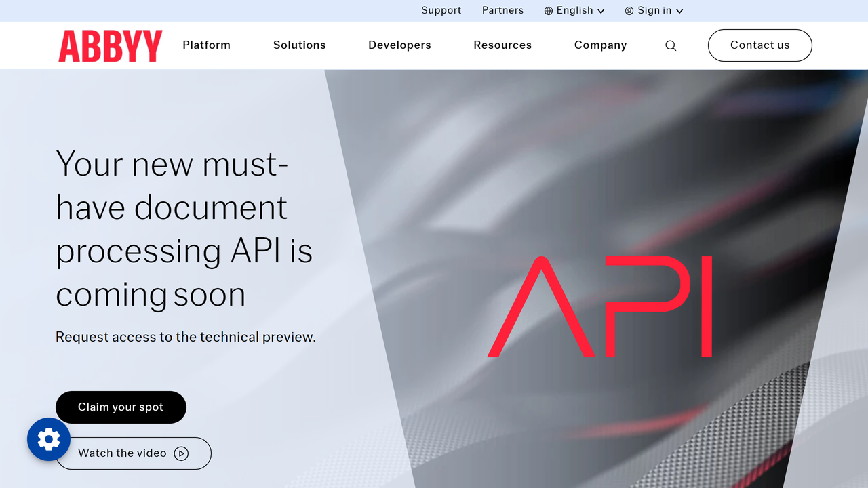Click play icon in Watch the video
The image size is (868, 488).
click(x=181, y=453)
